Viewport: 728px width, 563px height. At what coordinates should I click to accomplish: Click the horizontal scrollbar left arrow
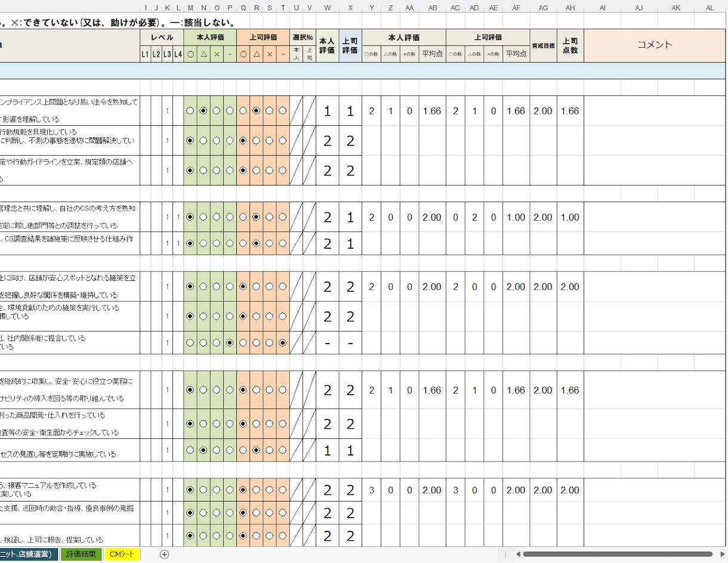(x=519, y=554)
